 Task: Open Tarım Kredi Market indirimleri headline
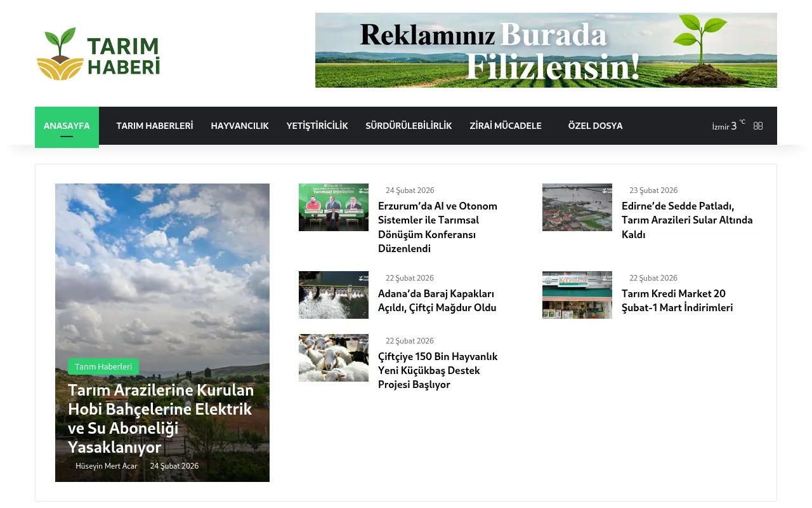click(677, 300)
